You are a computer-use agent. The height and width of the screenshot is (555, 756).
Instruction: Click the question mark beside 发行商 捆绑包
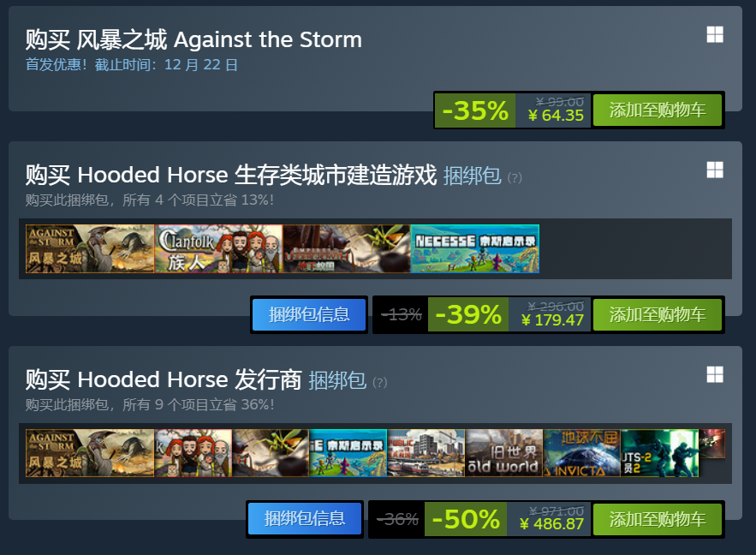pos(380,382)
